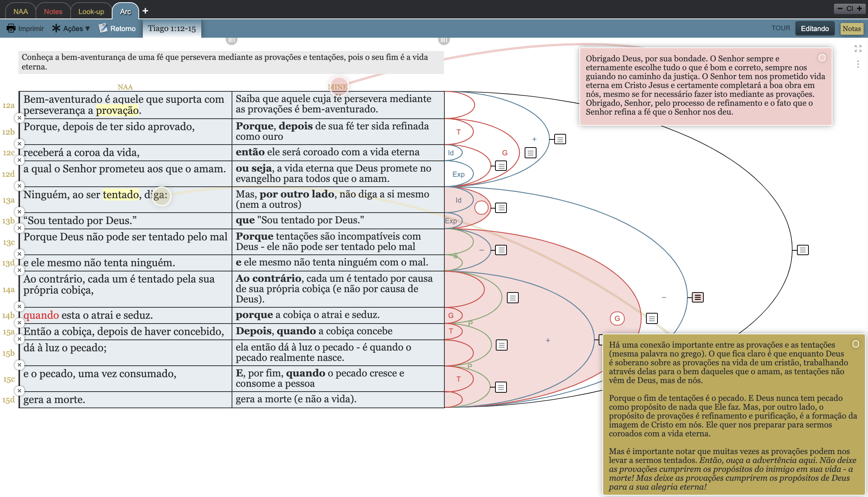Open the vertical three-dots menu
This screenshot has height=497, width=868.
[858, 64]
